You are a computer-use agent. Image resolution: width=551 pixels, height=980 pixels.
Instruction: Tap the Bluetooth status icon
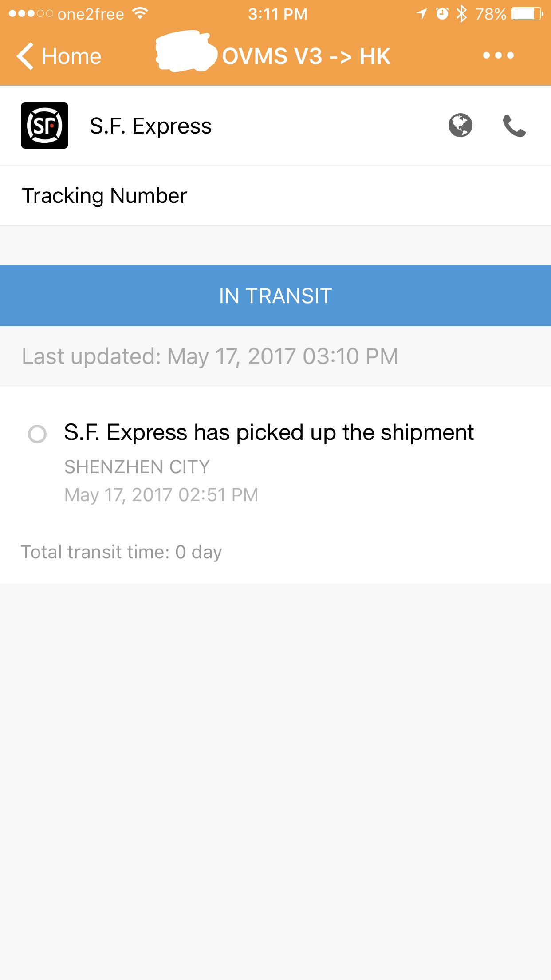[x=462, y=14]
